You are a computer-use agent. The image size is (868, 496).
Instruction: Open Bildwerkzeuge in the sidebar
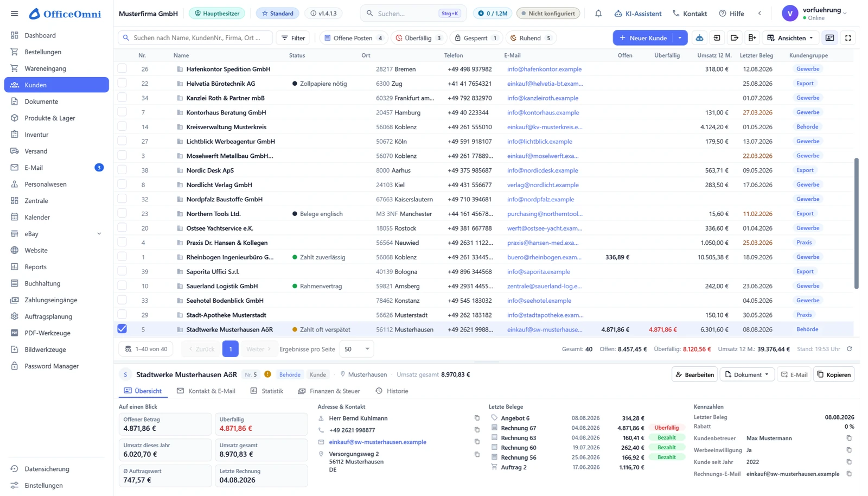tap(56, 349)
